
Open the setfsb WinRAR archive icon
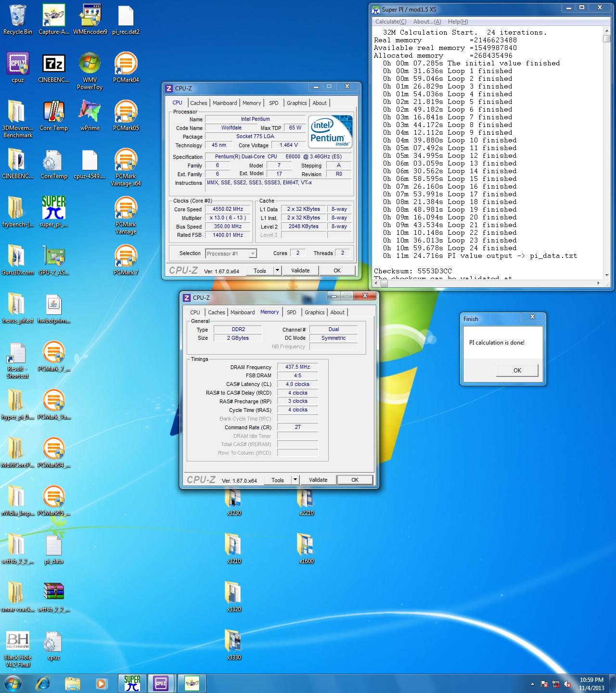pyautogui.click(x=53, y=597)
